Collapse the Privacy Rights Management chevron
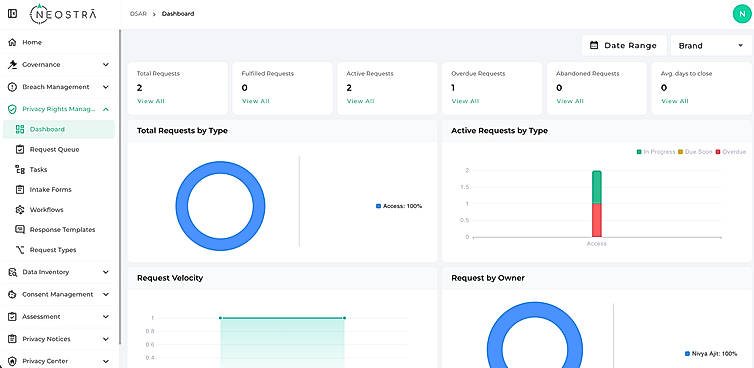Viewport: 754px width, 368px height. (106, 109)
